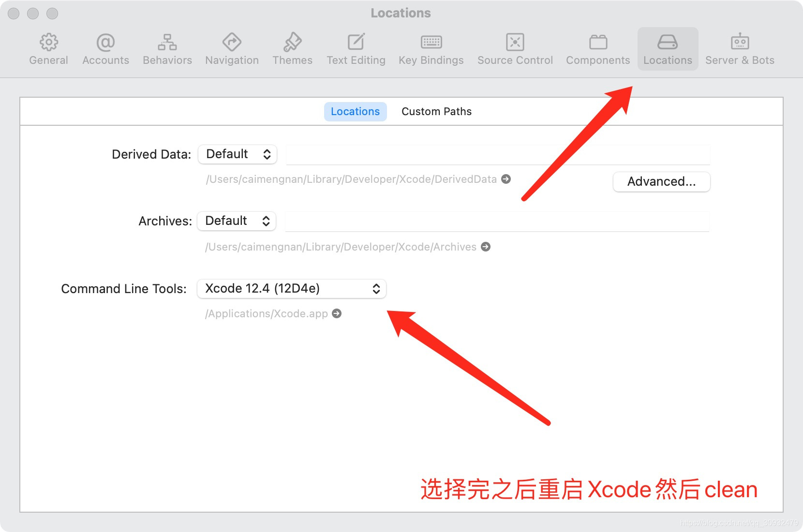
Task: Click the Advanced... button
Action: (661, 182)
